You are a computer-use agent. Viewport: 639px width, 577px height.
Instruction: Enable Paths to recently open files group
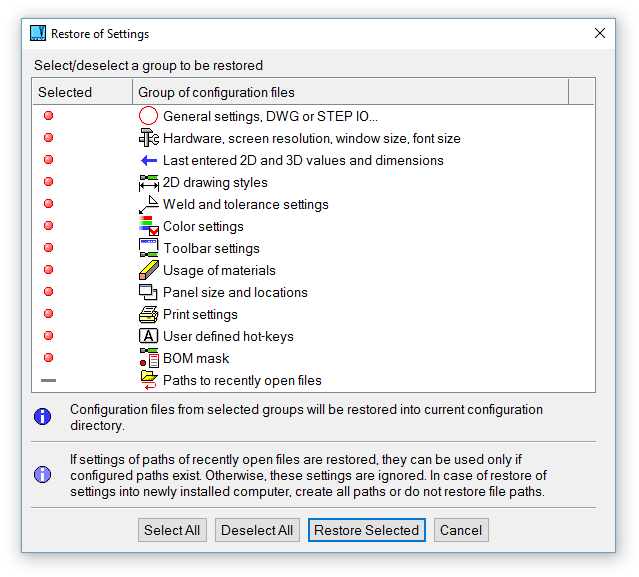point(49,380)
